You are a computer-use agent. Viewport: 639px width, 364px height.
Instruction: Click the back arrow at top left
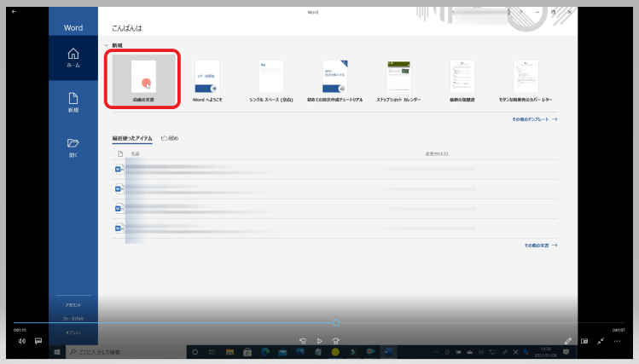click(x=14, y=11)
